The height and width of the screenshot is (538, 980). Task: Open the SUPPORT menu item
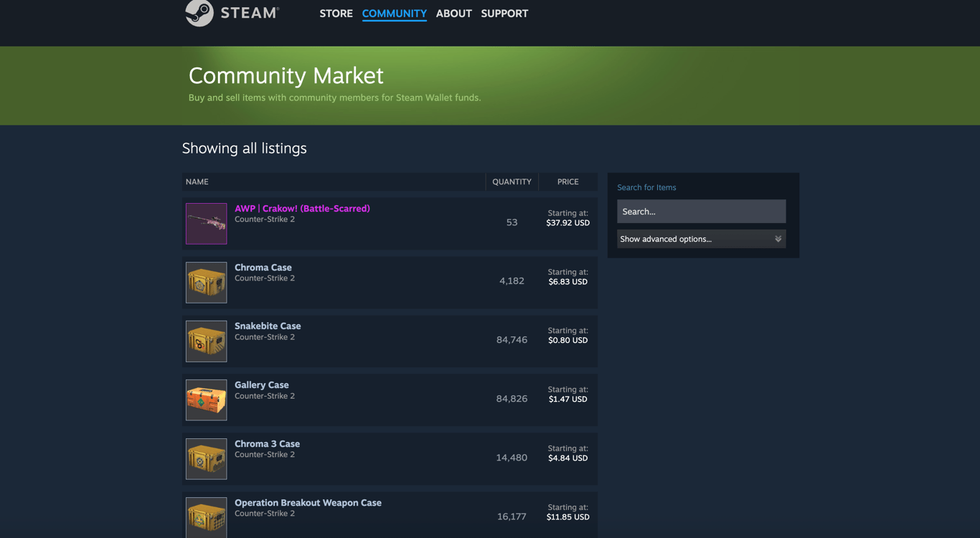504,14
